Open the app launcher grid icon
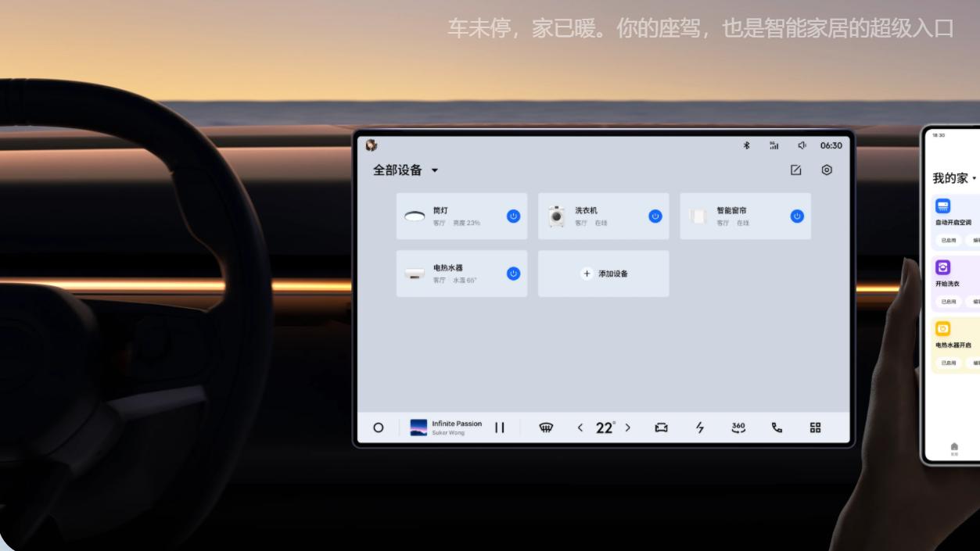This screenshot has height=551, width=980. pos(814,428)
